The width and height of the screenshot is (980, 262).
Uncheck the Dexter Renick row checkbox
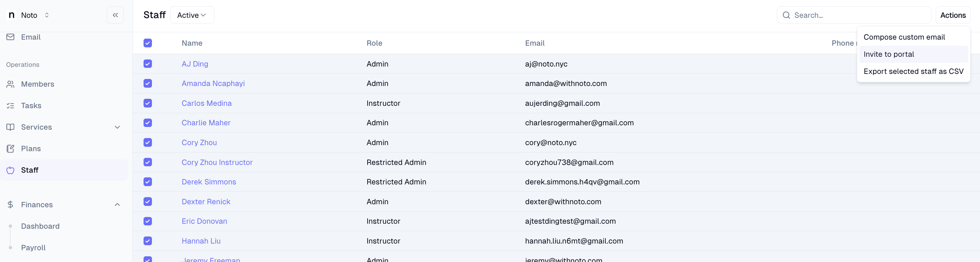148,202
